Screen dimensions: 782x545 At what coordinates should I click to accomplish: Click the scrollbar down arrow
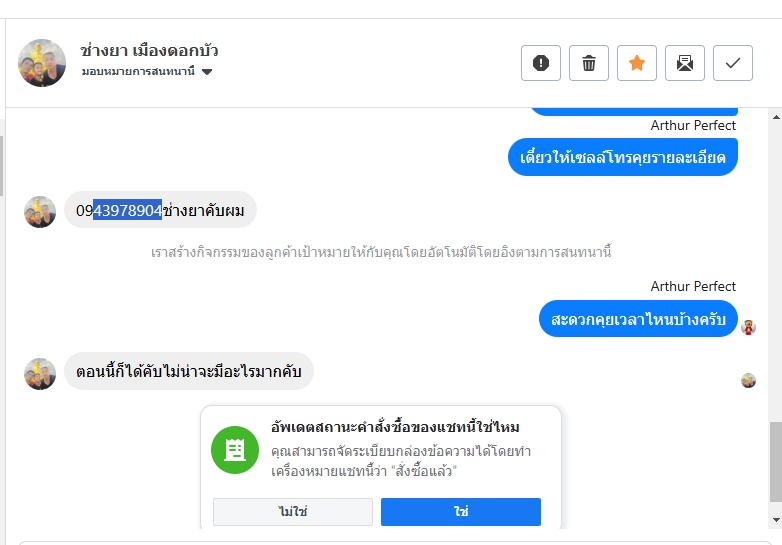(774, 520)
